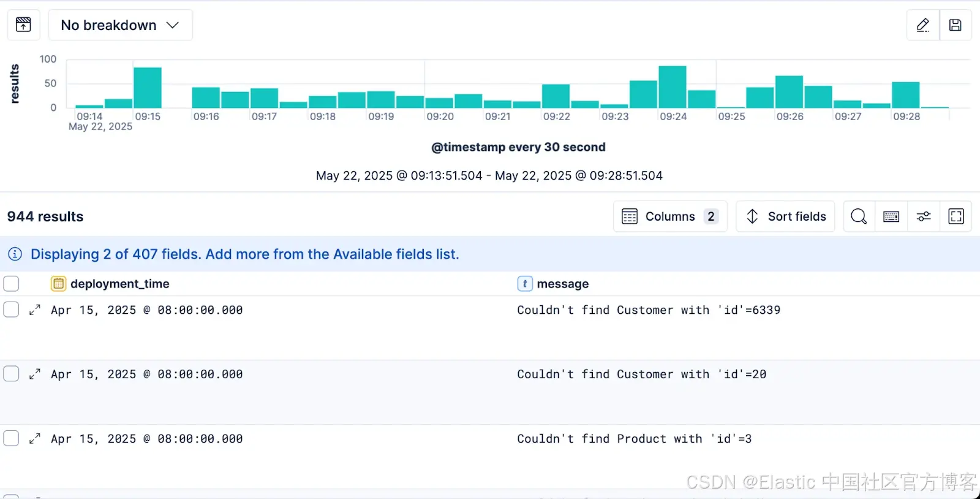Image resolution: width=980 pixels, height=499 pixels.
Task: Open the Columns selector button
Action: tap(670, 216)
